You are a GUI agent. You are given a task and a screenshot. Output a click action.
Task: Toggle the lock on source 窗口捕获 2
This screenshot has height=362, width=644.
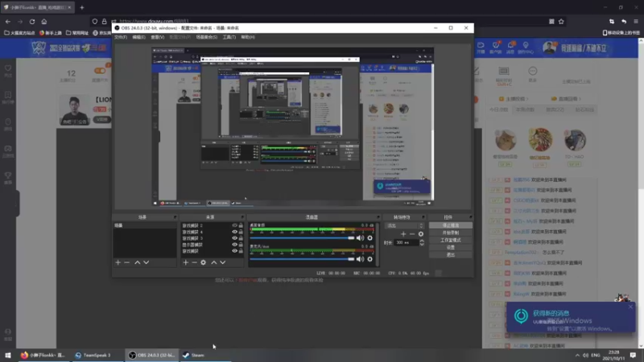pyautogui.click(x=241, y=225)
